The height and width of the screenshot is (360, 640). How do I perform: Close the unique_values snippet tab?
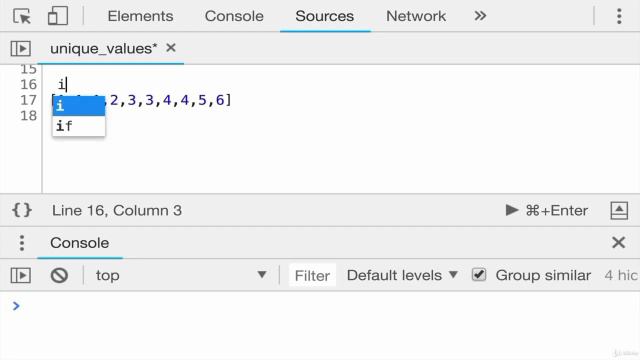[171, 48]
